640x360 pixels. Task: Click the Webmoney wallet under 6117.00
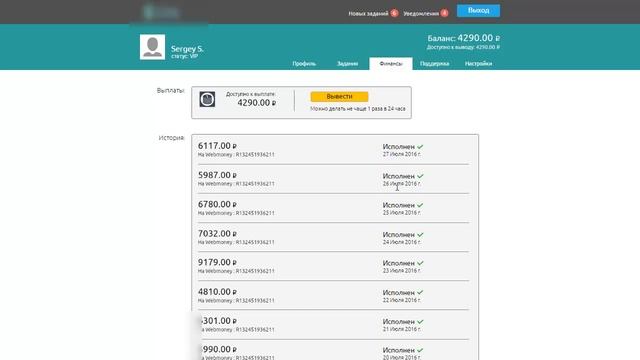tap(236, 155)
